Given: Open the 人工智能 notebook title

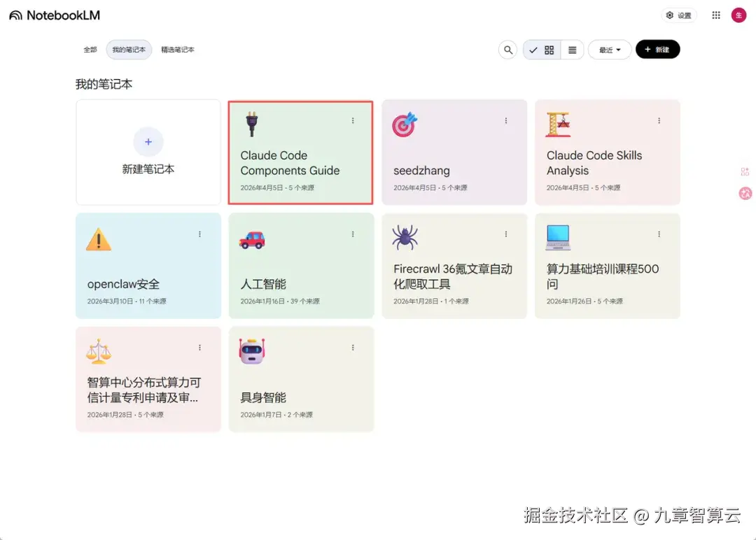Looking at the screenshot, I should 263,284.
